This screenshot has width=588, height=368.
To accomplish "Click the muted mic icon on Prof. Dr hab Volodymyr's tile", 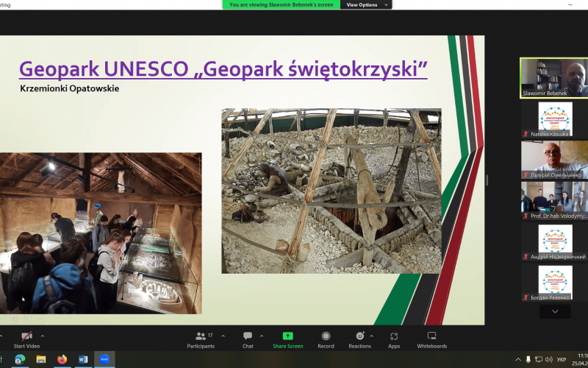I will point(526,216).
